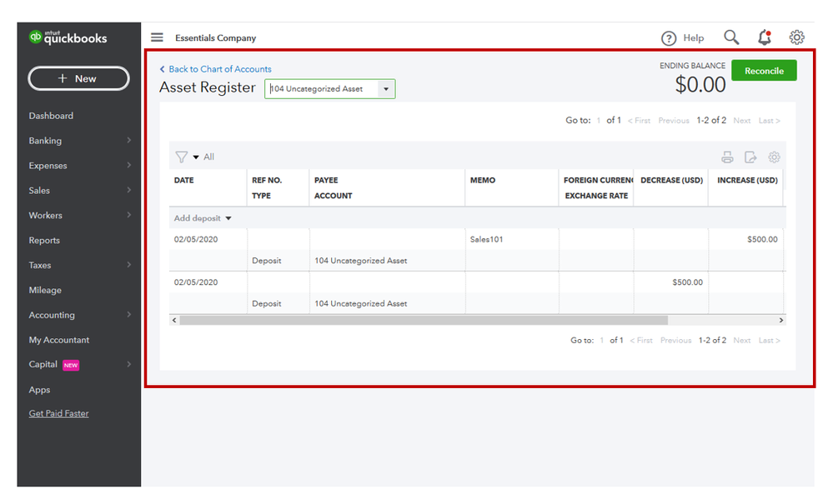Follow Back to Chart of Accounts link

[220, 69]
